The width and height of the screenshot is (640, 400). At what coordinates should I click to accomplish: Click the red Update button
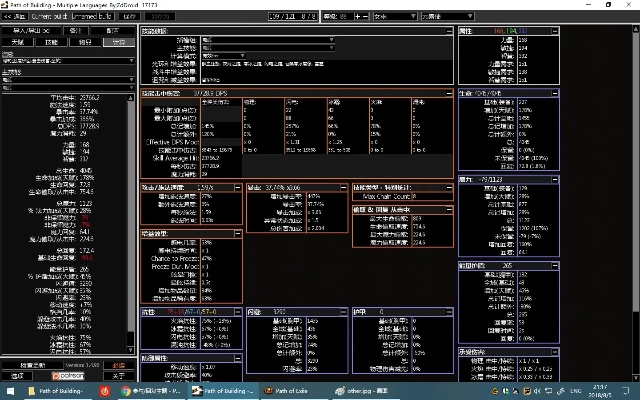[119, 365]
